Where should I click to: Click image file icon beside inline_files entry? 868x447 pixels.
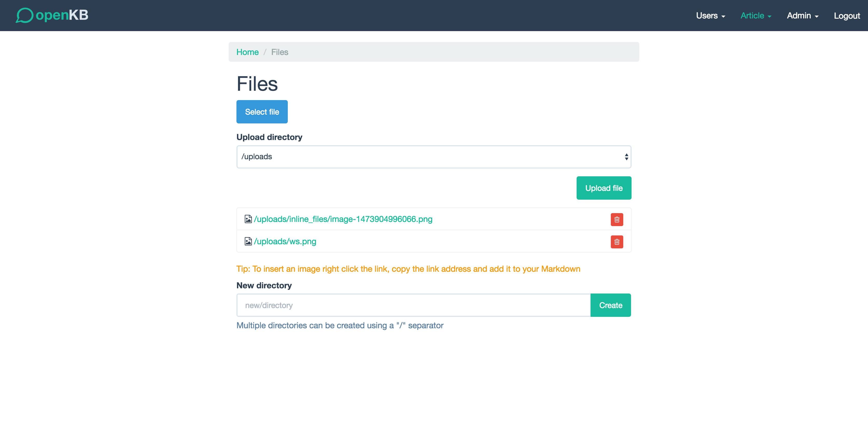[248, 219]
